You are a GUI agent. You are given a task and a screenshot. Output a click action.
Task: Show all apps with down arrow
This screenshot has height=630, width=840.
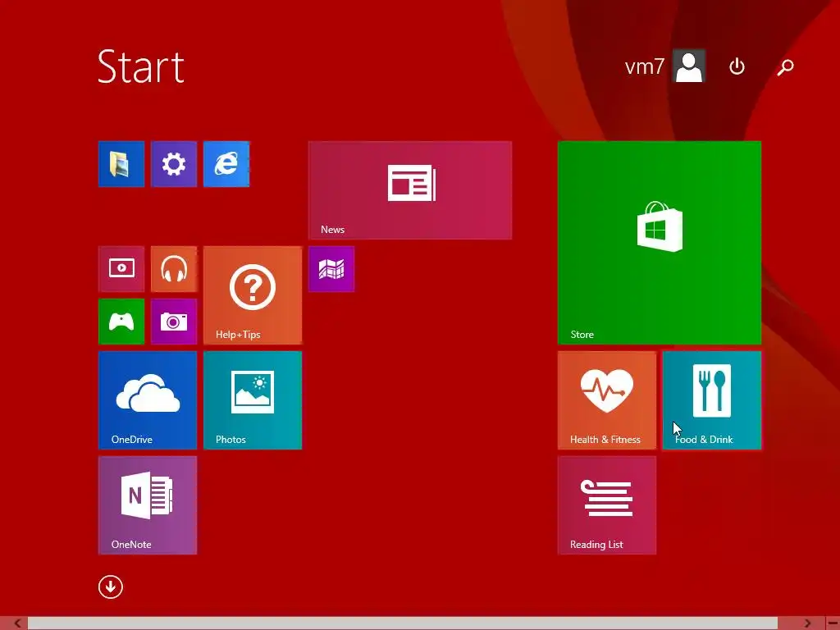coord(111,587)
